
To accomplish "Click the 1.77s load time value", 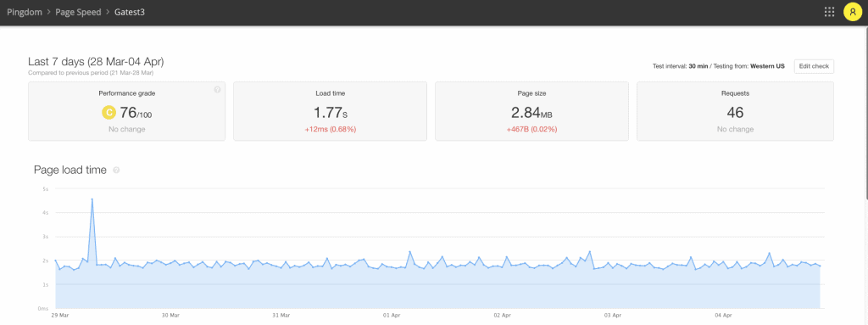I will pyautogui.click(x=331, y=113).
